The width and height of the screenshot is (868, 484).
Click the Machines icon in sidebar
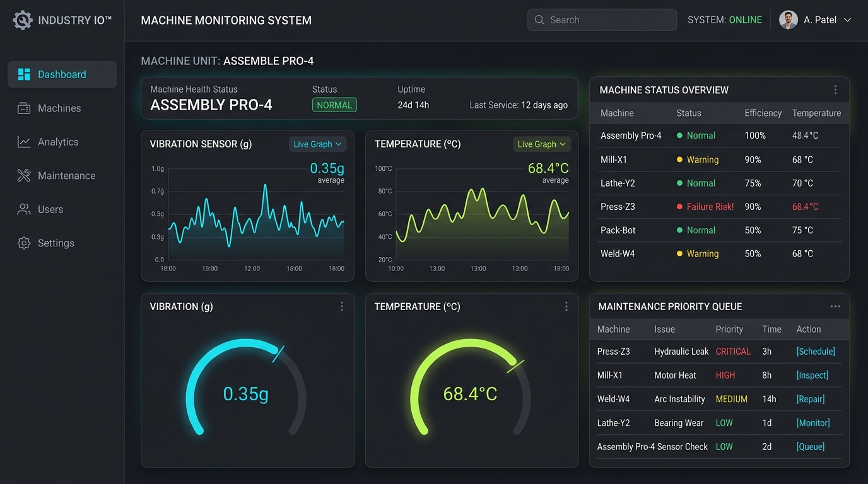pyautogui.click(x=24, y=108)
